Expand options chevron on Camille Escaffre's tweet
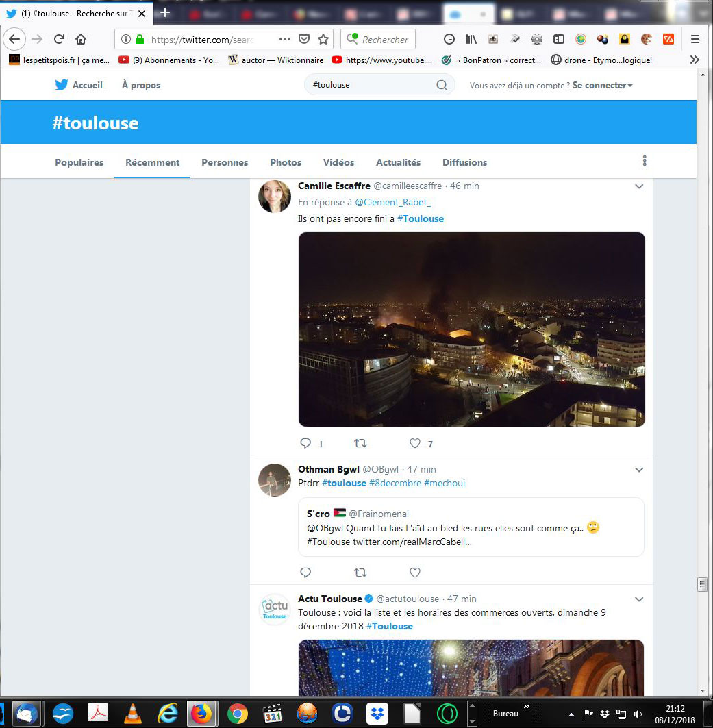 [x=639, y=186]
